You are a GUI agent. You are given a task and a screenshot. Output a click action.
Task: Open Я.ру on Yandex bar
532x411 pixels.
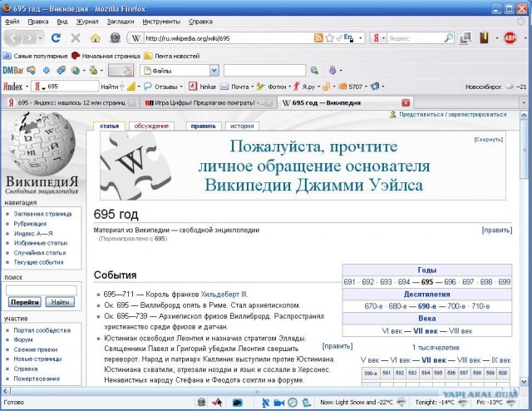coord(308,87)
